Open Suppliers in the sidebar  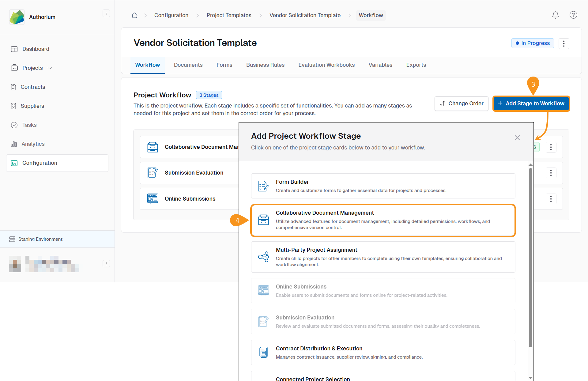[x=32, y=106]
